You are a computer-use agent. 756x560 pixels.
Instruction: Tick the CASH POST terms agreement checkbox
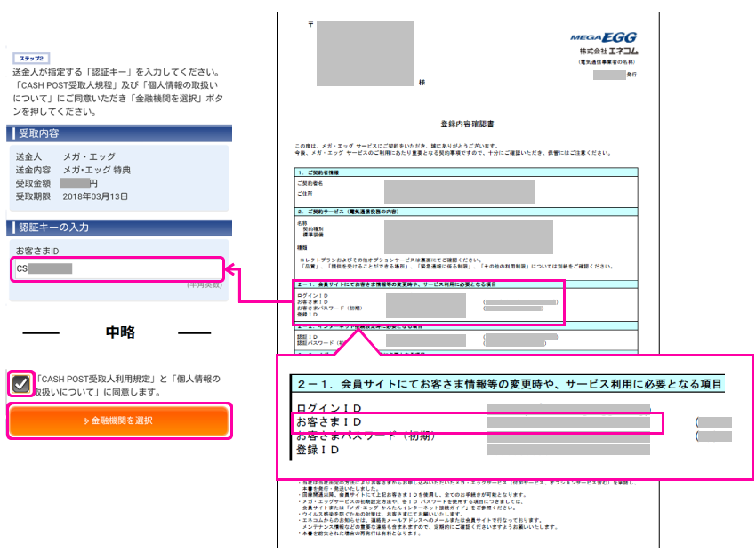point(20,384)
